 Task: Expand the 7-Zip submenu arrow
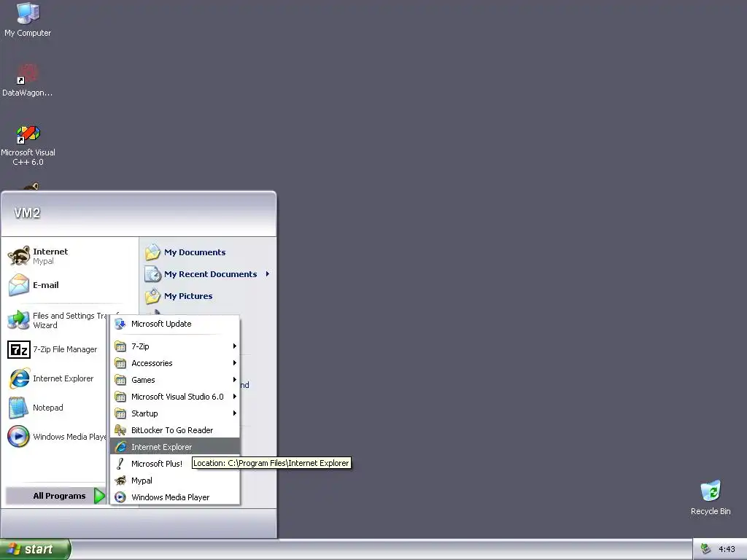(234, 346)
